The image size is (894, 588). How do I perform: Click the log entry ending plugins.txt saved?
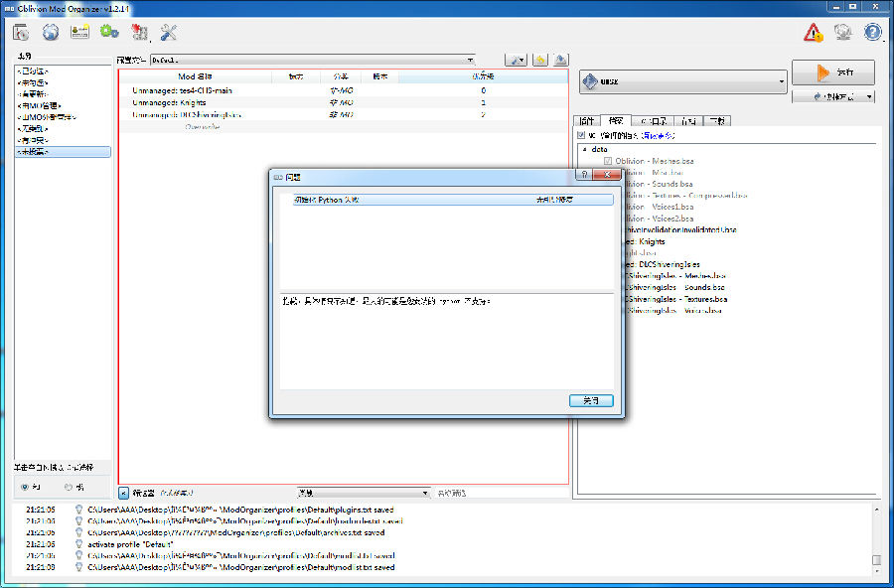tap(240, 510)
